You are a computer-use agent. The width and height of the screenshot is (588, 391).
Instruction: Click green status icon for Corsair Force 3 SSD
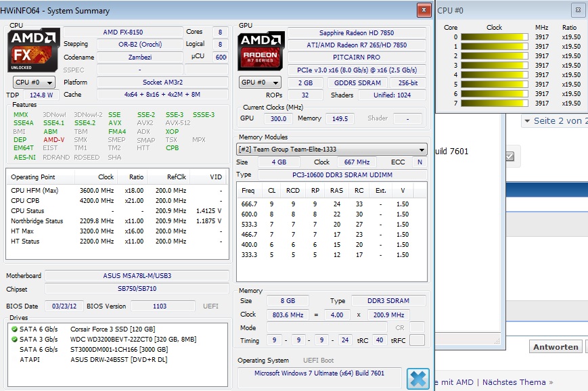[x=14, y=329]
